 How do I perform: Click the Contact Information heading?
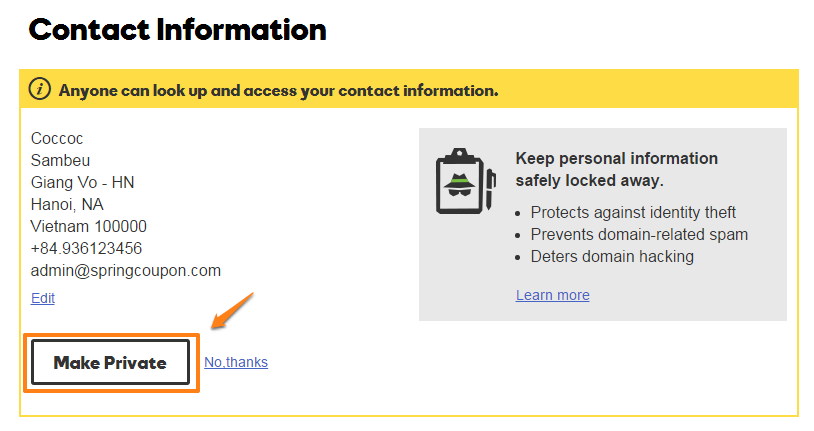coord(177,30)
